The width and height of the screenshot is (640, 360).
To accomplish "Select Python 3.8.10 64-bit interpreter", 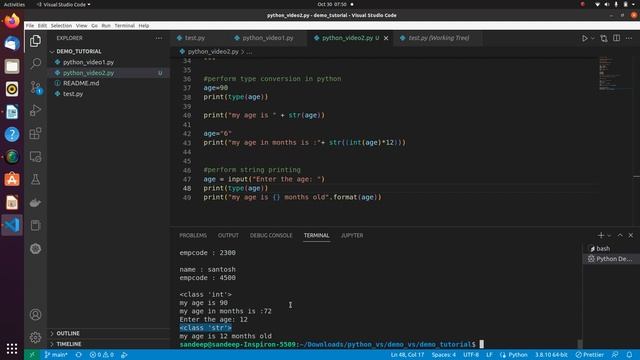I will point(551,355).
